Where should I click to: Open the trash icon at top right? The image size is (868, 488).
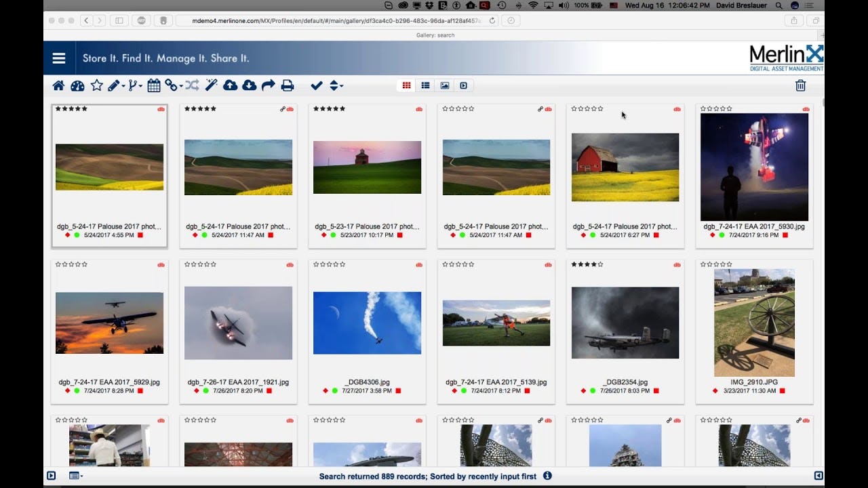pos(800,85)
